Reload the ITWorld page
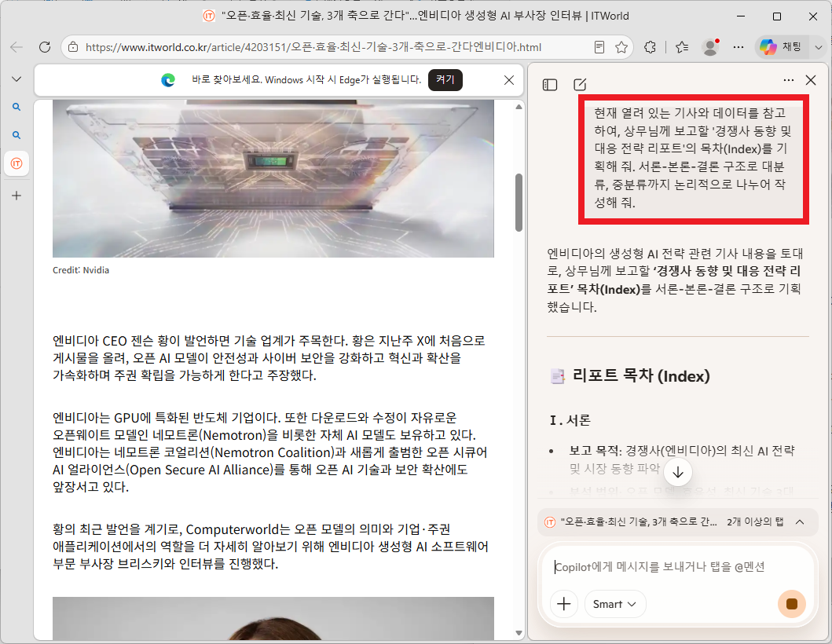 pyautogui.click(x=45, y=47)
